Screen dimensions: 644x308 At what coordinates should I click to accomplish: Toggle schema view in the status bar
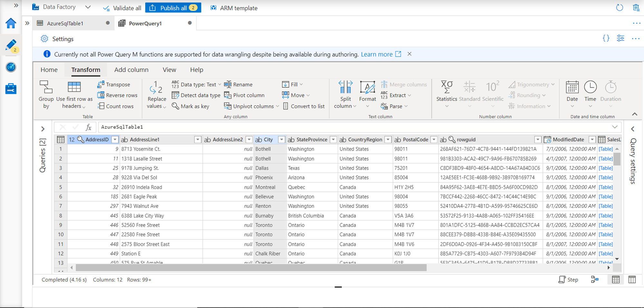[632, 280]
